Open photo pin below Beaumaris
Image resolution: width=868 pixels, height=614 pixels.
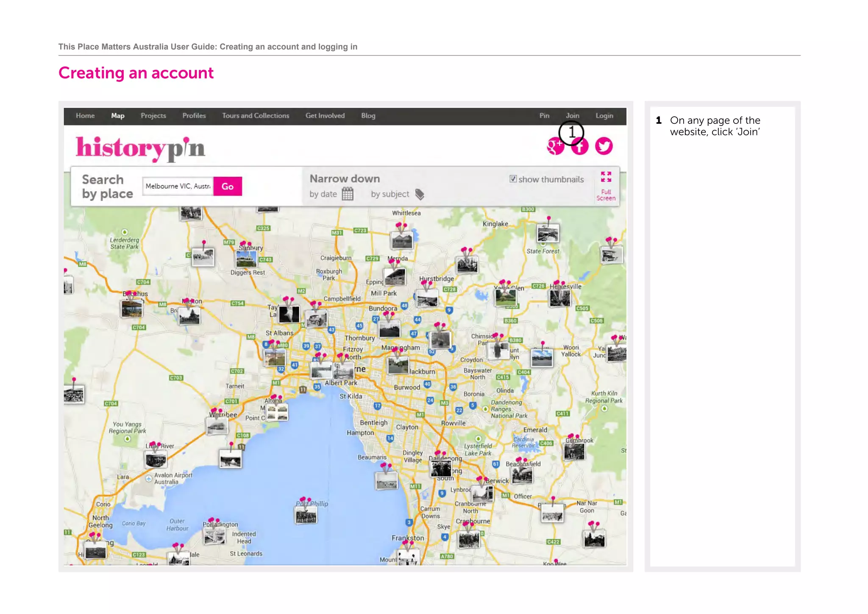point(387,480)
